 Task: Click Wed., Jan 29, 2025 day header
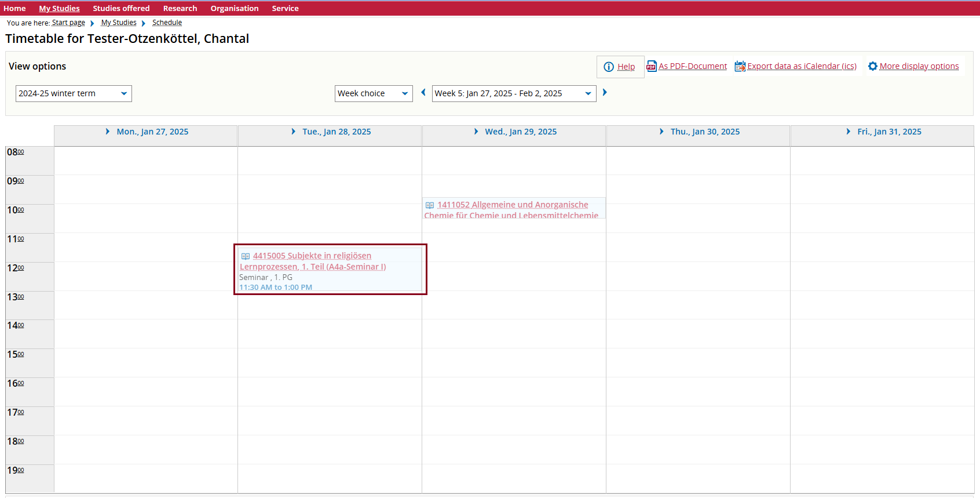pyautogui.click(x=521, y=132)
